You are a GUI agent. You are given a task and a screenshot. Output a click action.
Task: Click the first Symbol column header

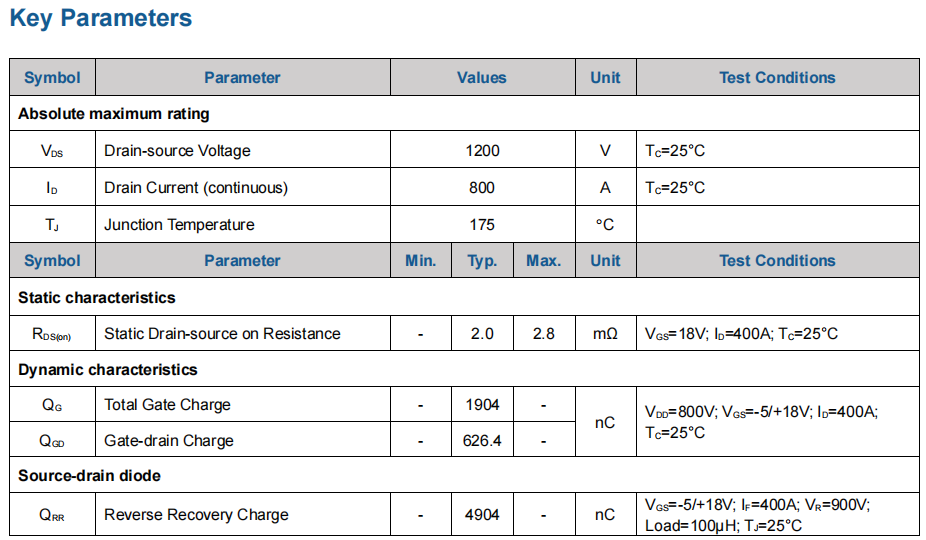tap(52, 78)
